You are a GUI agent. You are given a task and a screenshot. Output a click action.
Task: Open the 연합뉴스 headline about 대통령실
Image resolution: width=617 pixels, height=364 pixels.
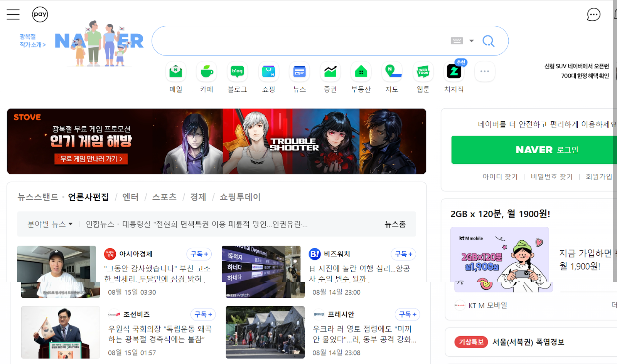pos(215,224)
